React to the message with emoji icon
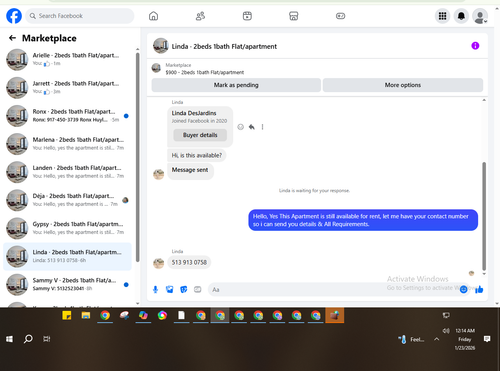 click(240, 127)
